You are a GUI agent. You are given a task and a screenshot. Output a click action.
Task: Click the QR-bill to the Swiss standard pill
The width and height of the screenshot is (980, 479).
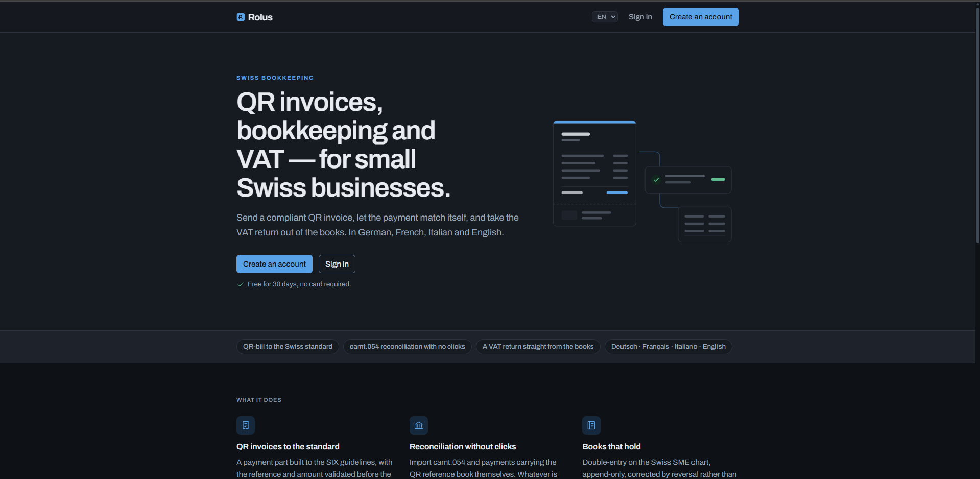pyautogui.click(x=288, y=347)
